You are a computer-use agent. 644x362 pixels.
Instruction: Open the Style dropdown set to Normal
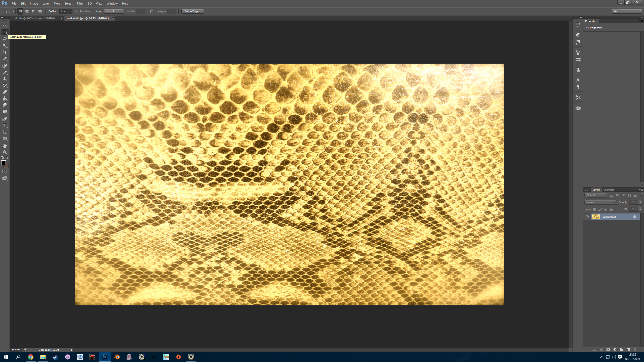[x=114, y=11]
